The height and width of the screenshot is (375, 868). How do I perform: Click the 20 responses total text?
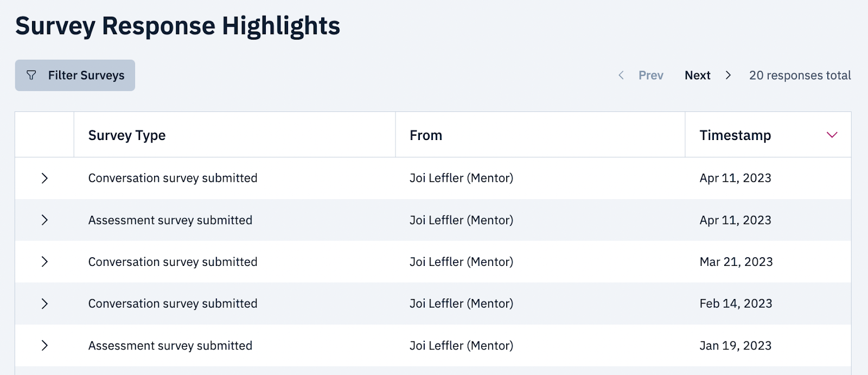pos(800,75)
